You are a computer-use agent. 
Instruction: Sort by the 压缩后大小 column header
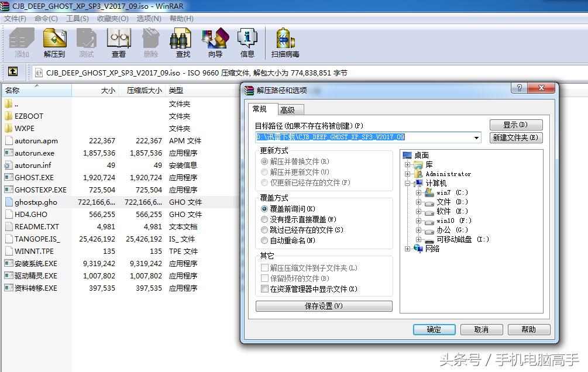coord(142,91)
